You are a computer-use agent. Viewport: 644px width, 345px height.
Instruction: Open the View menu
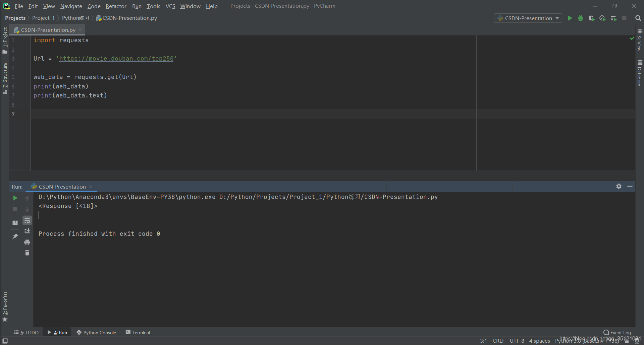pos(49,6)
